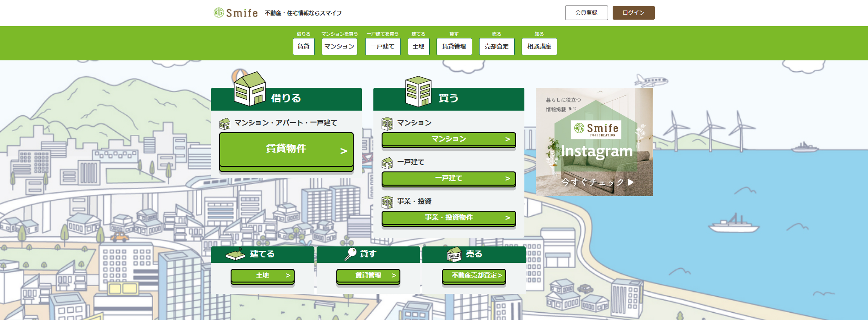Click the 借りる section heading
This screenshot has width=868, height=320.
coord(286,98)
